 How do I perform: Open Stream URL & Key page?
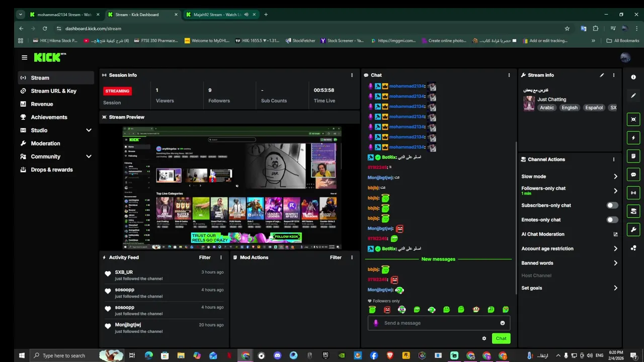point(56,91)
